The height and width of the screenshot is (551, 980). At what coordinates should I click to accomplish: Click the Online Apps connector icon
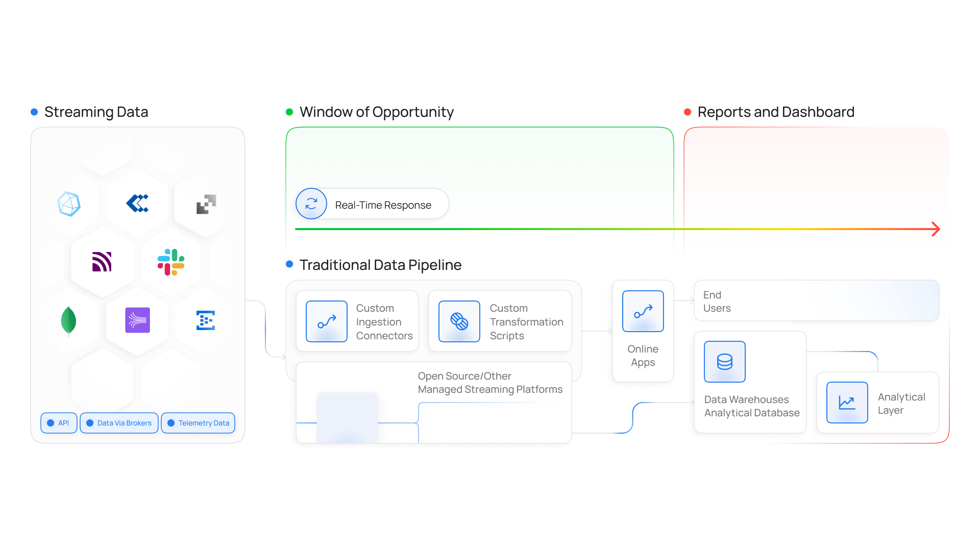pos(643,311)
